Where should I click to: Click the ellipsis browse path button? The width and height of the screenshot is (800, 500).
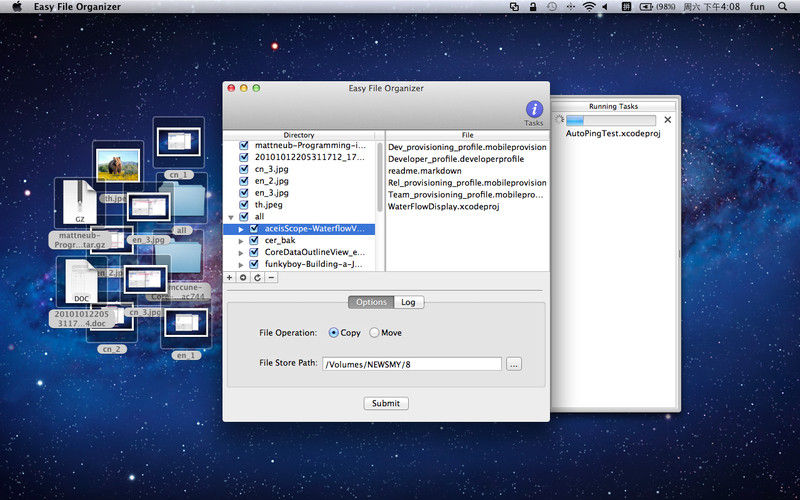point(514,364)
